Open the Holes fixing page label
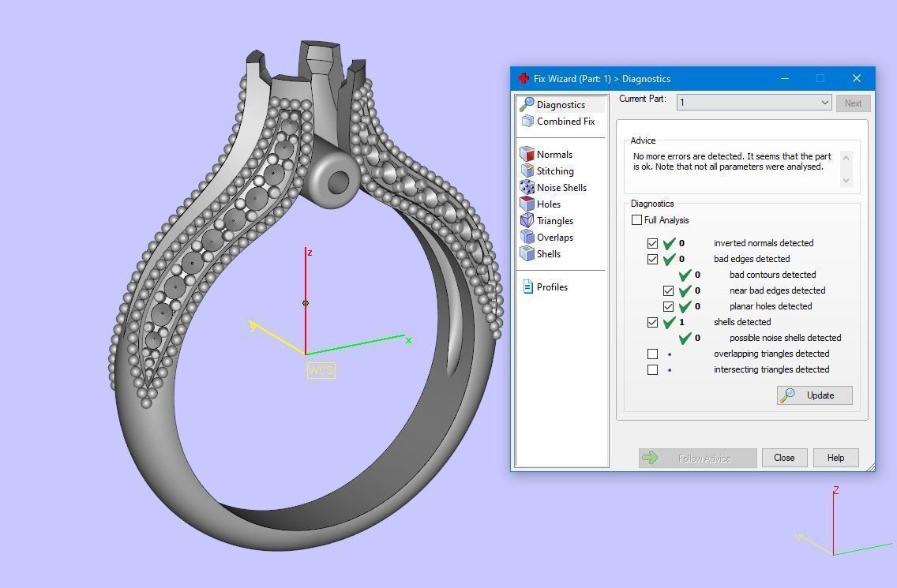The image size is (897, 588). 548,204
